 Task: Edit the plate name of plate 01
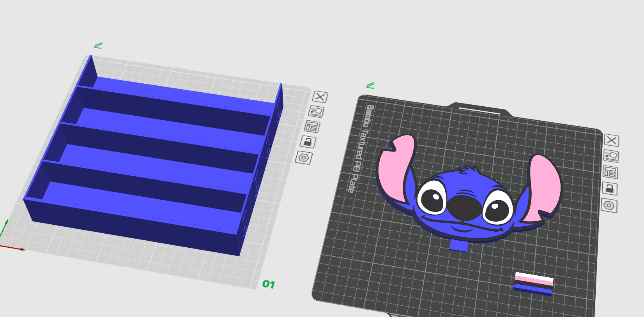pos(98,46)
